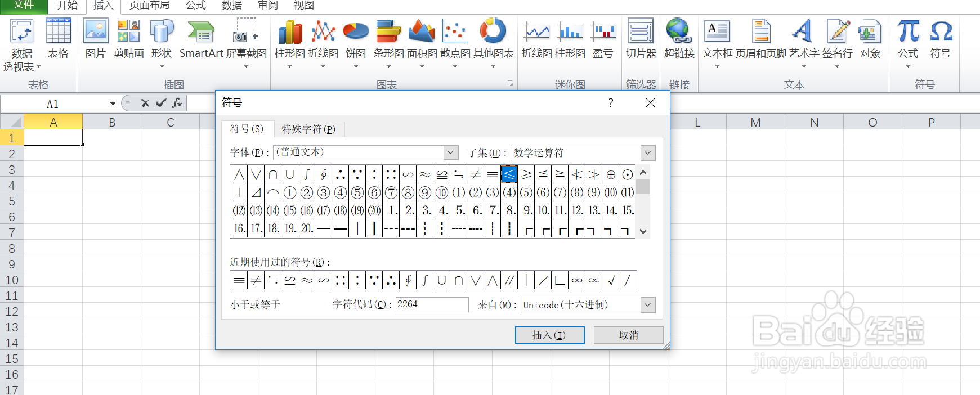Expand the Subset (子集) dropdown
980x395 pixels.
(x=648, y=153)
